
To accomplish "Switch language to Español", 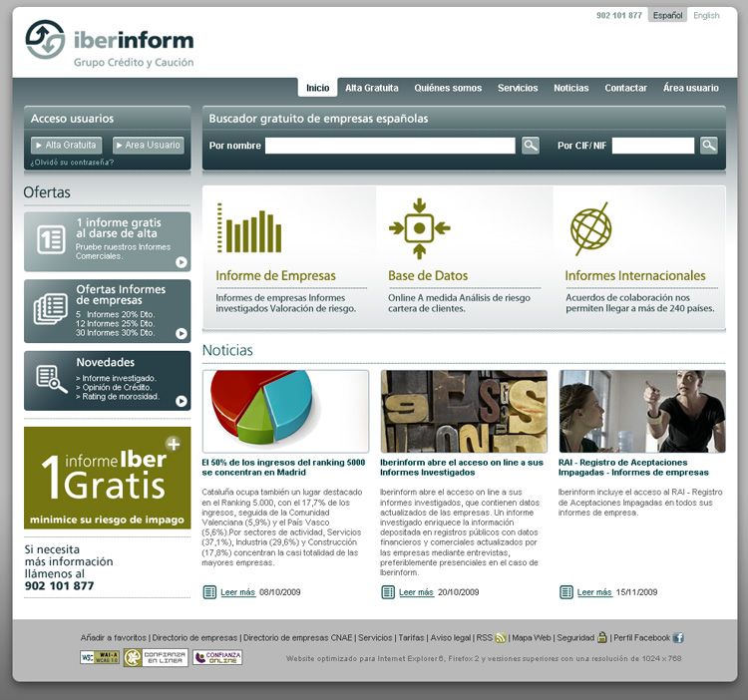I will click(667, 15).
